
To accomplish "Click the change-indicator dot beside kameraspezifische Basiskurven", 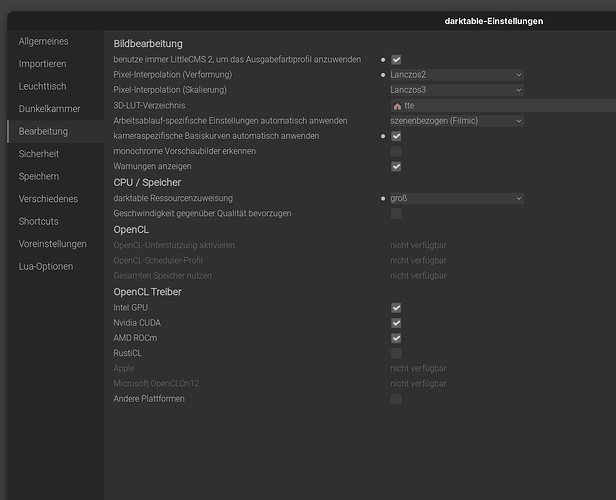I will pos(383,136).
